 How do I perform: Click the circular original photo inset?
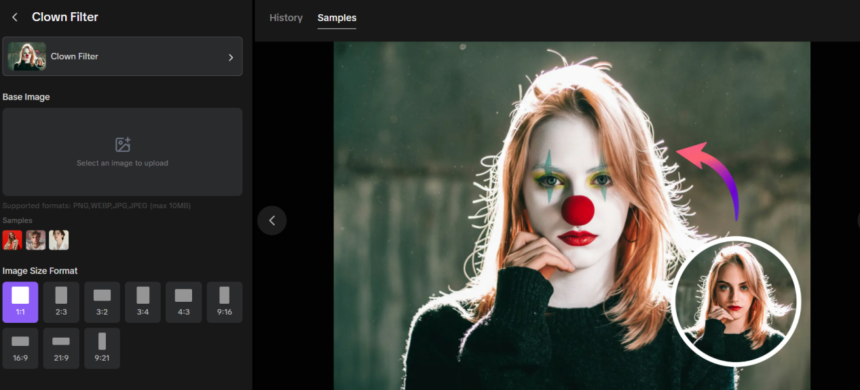[x=736, y=302]
